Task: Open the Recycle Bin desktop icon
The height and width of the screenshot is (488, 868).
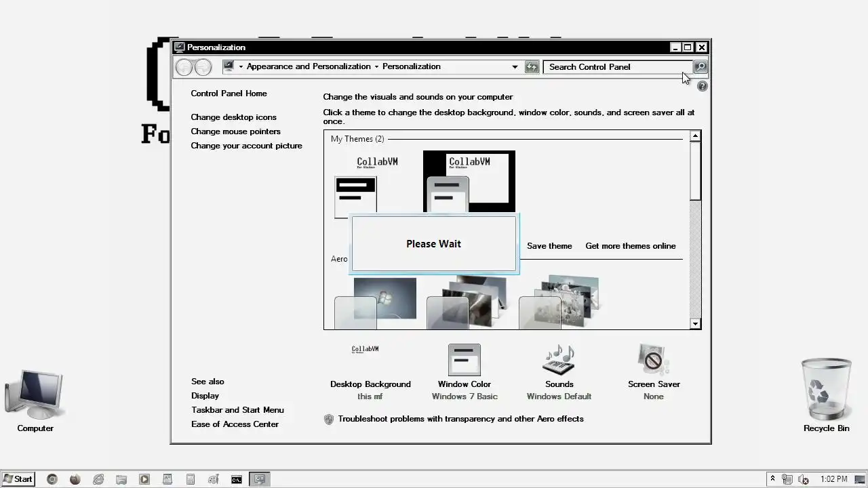Action: 826,396
